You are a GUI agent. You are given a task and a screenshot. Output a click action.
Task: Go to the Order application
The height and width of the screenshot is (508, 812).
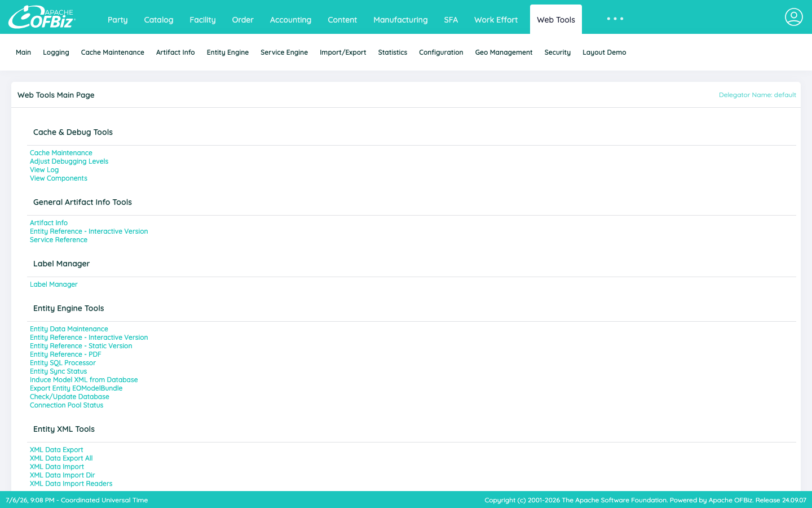243,20
